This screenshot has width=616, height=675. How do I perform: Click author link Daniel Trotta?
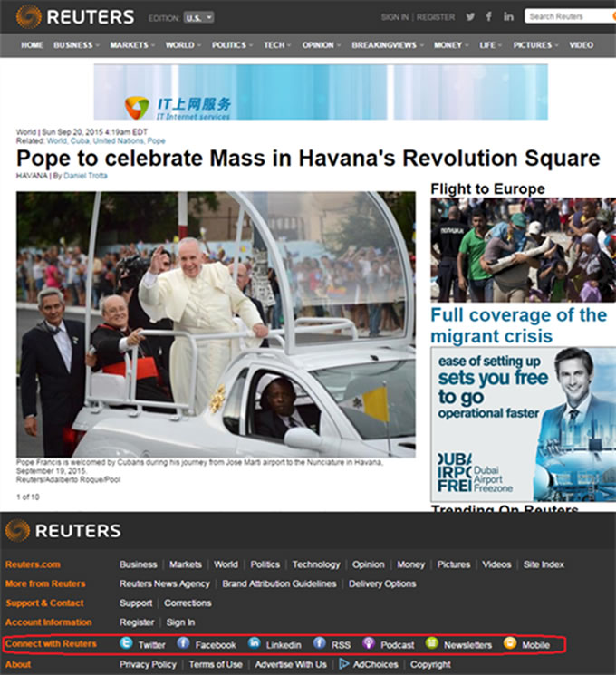click(85, 176)
